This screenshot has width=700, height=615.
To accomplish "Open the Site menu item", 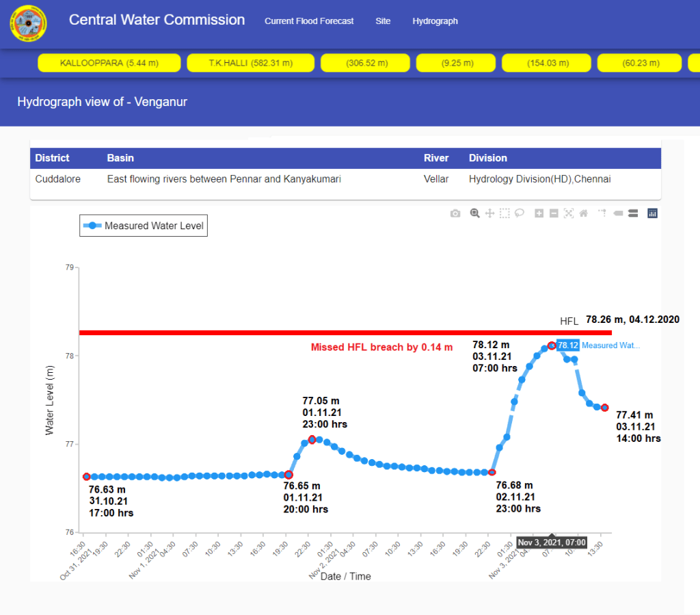I will pos(383,21).
